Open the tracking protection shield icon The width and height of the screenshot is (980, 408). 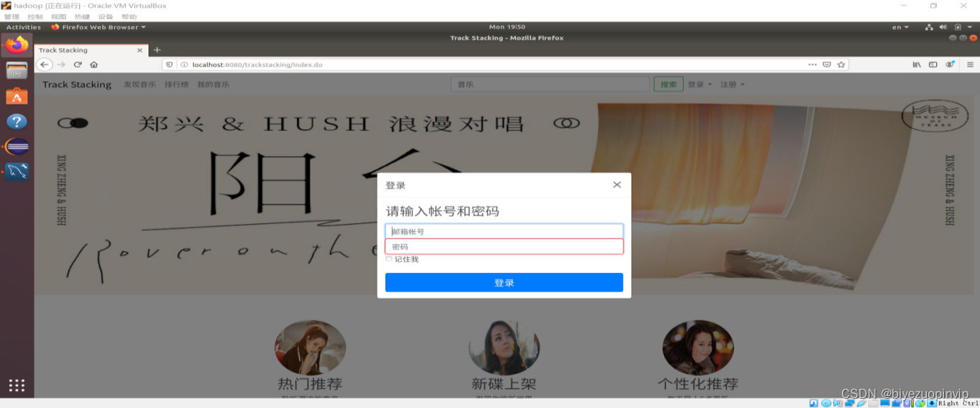[170, 64]
